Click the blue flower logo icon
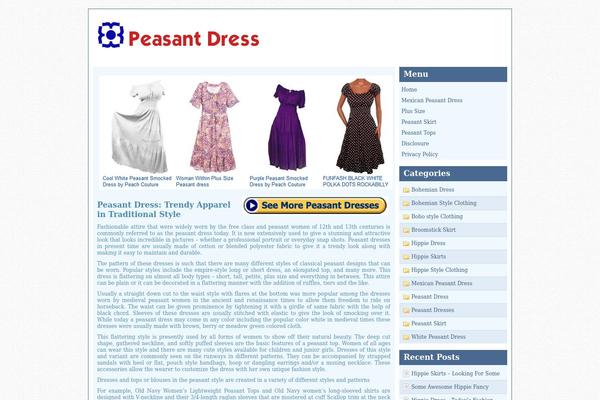Image resolution: width=600 pixels, height=400 pixels. coord(111,35)
